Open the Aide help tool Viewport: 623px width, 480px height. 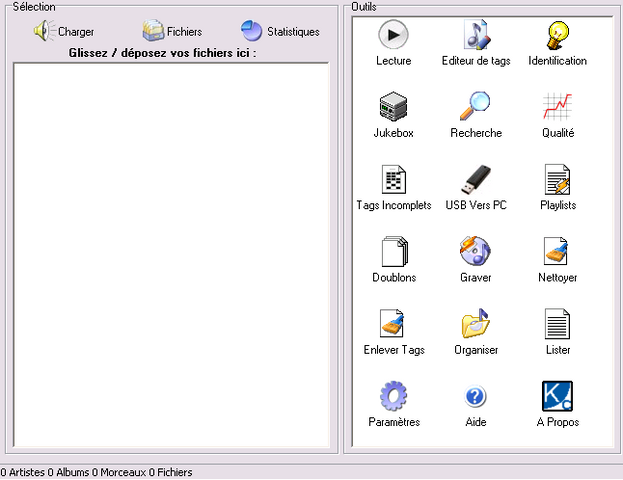(476, 404)
